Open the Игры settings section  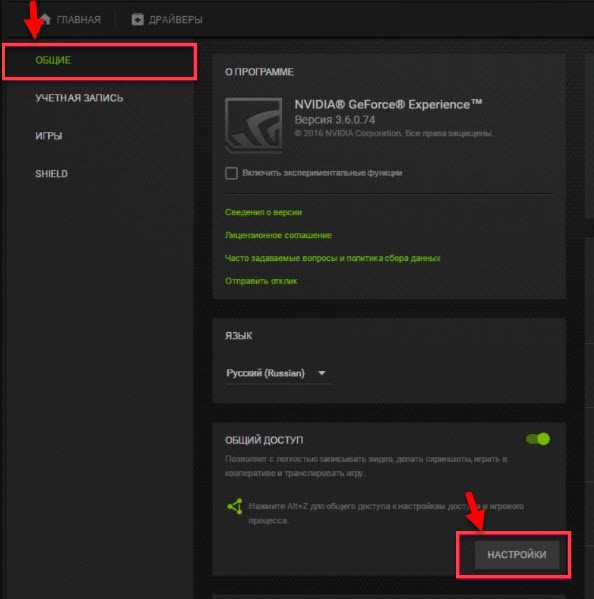(49, 136)
